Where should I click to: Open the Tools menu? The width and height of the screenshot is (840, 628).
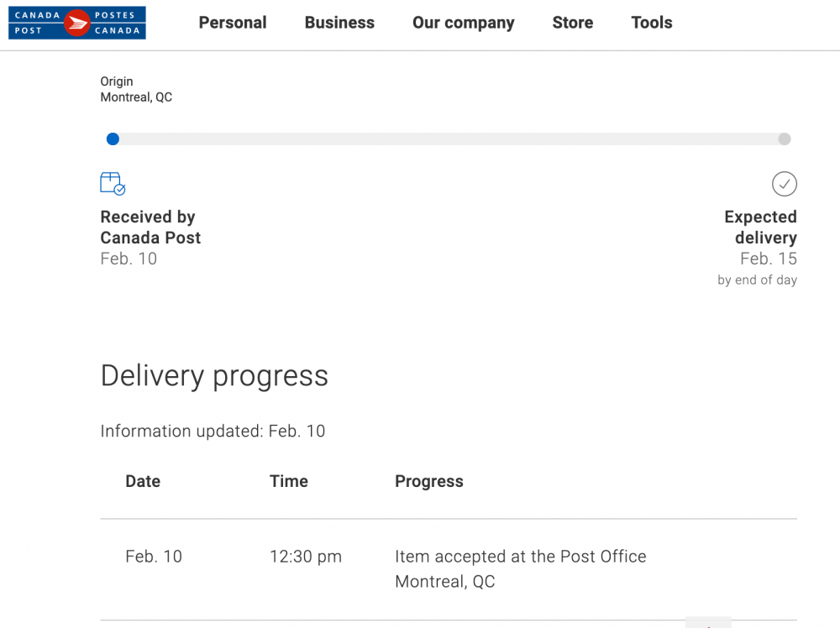click(x=652, y=23)
